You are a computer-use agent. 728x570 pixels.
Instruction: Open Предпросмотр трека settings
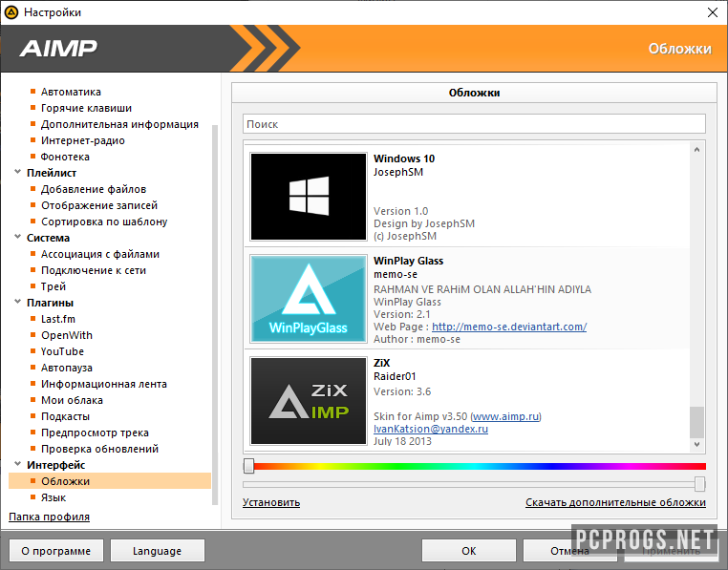[x=95, y=433]
